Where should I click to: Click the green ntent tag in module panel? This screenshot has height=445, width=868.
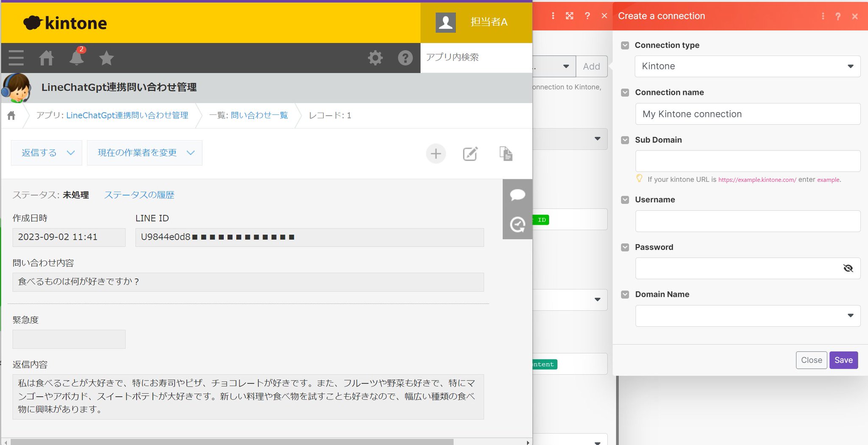tap(545, 364)
